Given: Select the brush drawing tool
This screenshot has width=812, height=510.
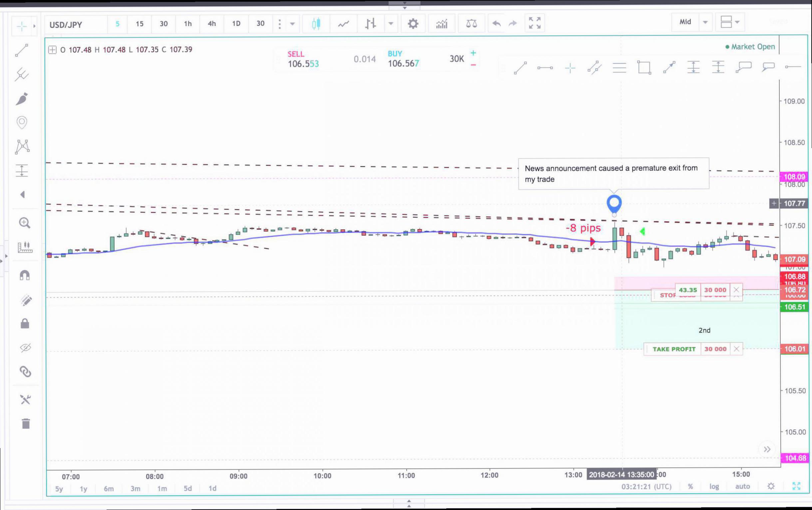Looking at the screenshot, I should (22, 99).
